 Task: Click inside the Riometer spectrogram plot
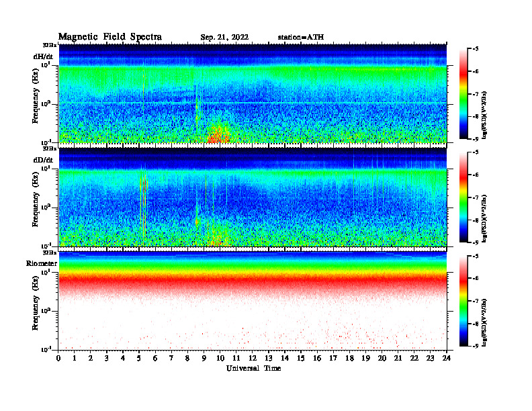tap(253, 301)
